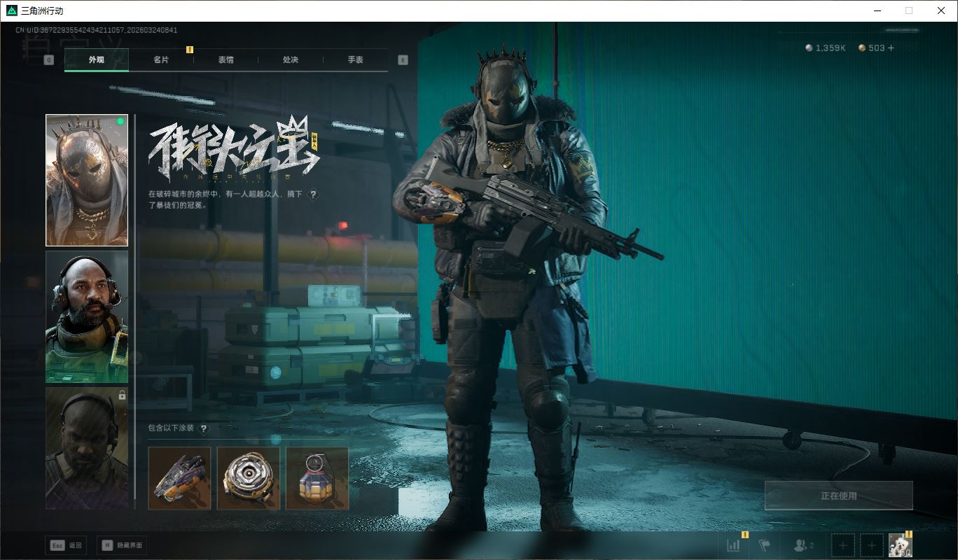Click the silver coin currency icon

pyautogui.click(x=810, y=48)
